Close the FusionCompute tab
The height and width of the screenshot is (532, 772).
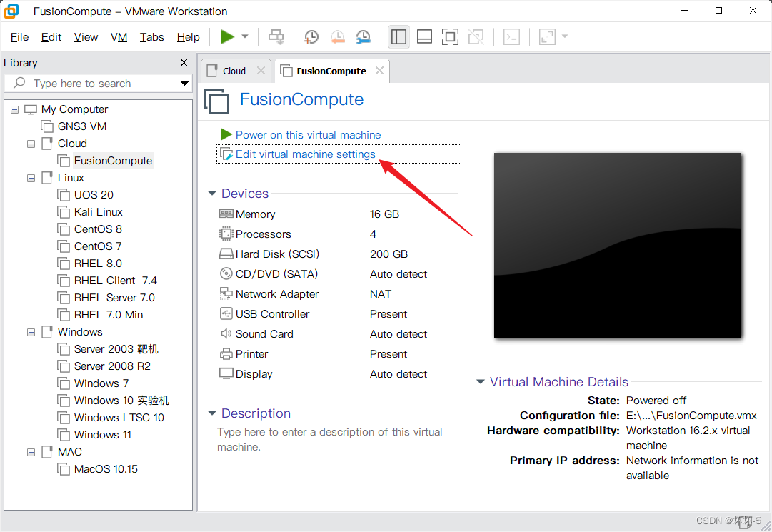pos(380,71)
